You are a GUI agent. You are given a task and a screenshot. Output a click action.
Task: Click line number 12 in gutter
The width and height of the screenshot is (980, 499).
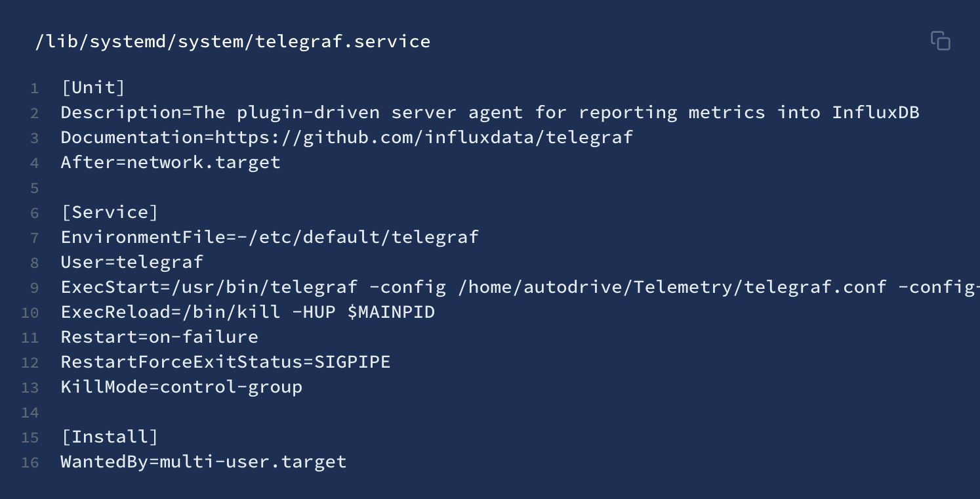(30, 362)
